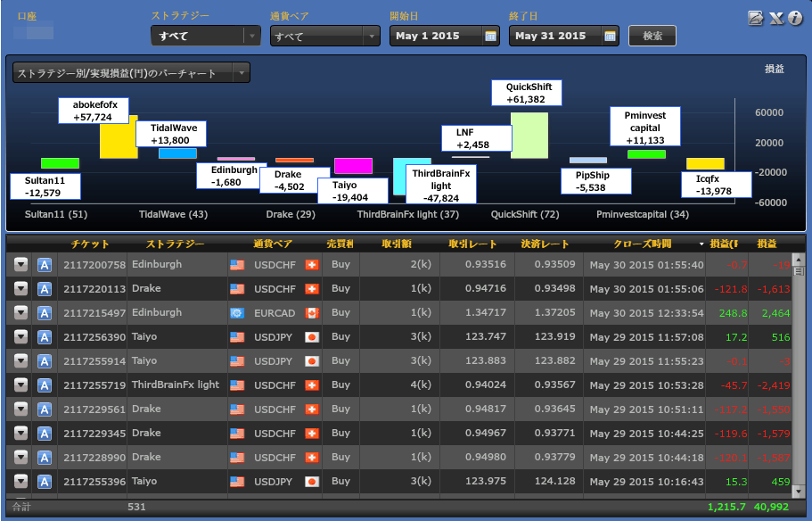812x521 pixels.
Task: Sort by チケット column header
Action: 90,244
